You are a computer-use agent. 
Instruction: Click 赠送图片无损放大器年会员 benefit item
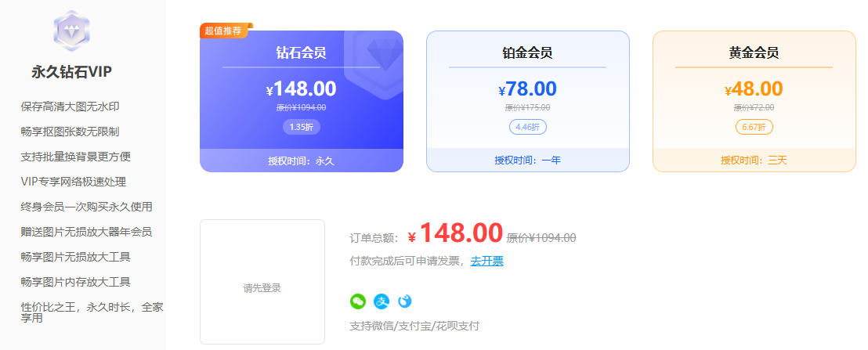click(x=86, y=232)
